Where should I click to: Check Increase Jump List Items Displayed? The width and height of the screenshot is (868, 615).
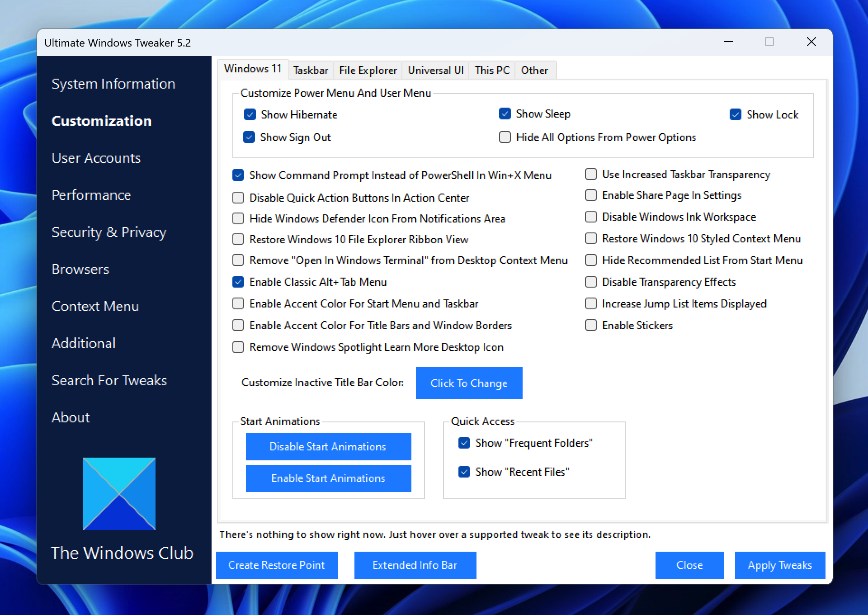click(x=591, y=303)
